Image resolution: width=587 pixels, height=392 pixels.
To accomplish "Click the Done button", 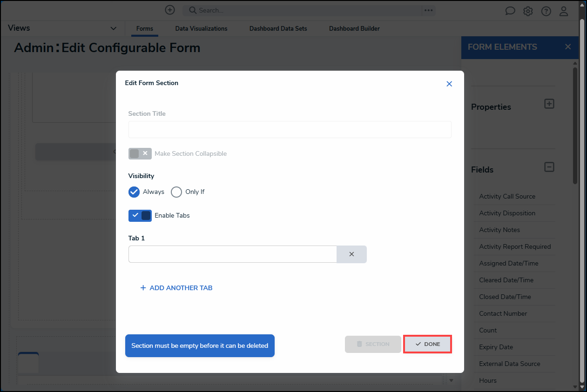I will click(x=427, y=344).
